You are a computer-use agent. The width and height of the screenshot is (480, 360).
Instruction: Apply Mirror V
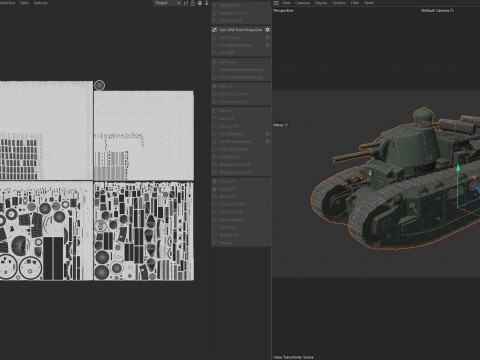241,118
